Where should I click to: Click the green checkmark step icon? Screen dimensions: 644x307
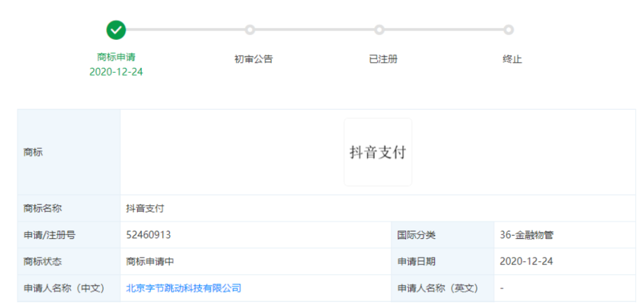116,30
